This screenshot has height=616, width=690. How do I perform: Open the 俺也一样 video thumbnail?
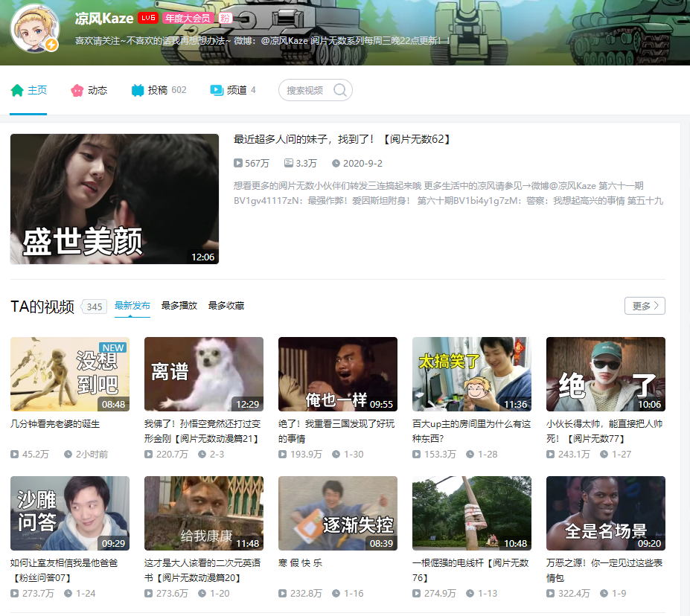(x=338, y=374)
